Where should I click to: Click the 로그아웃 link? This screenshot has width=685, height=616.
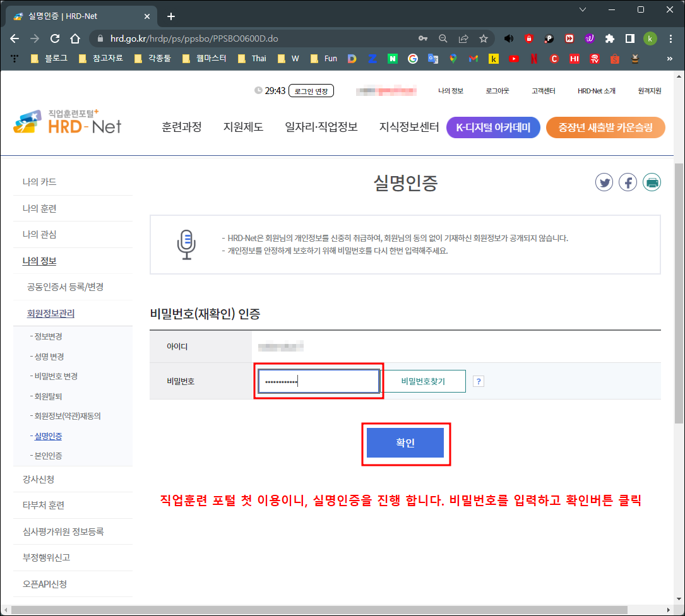pyautogui.click(x=497, y=90)
